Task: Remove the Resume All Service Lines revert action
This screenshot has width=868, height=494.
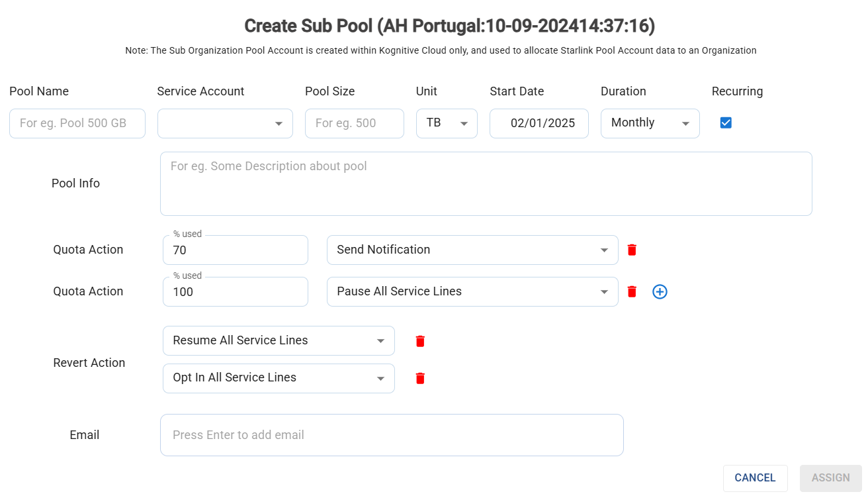Action: click(x=420, y=341)
